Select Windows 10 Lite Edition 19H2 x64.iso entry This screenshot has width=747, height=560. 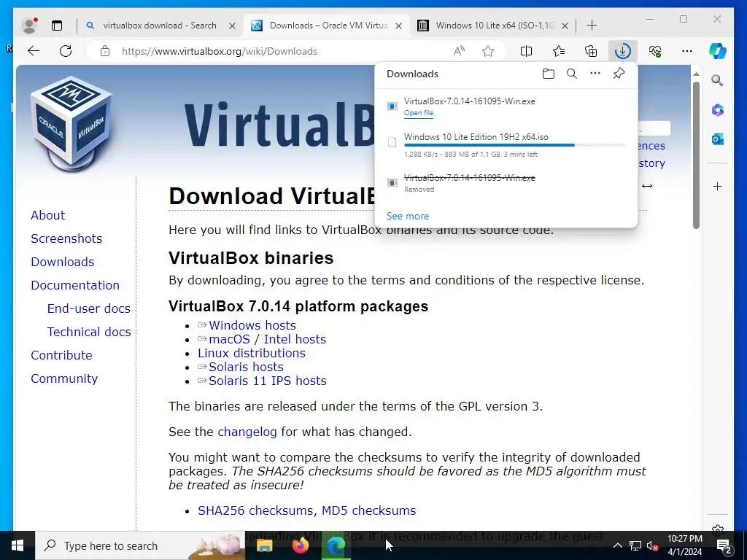(x=506, y=145)
